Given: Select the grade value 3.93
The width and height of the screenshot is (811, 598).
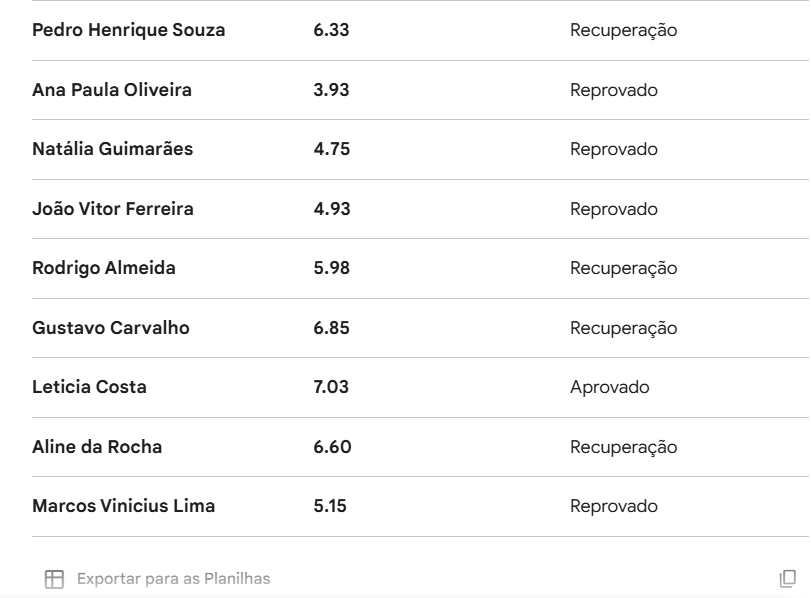Looking at the screenshot, I should tap(331, 91).
